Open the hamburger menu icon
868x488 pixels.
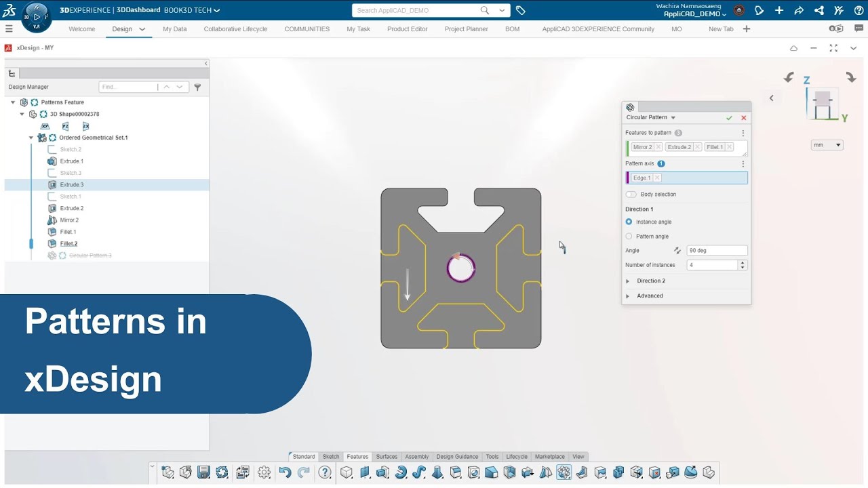coord(9,29)
